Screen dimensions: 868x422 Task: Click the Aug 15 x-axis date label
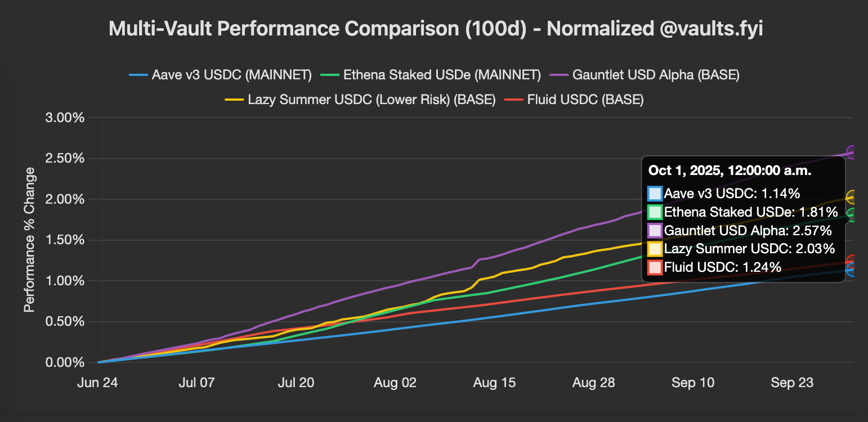(494, 383)
